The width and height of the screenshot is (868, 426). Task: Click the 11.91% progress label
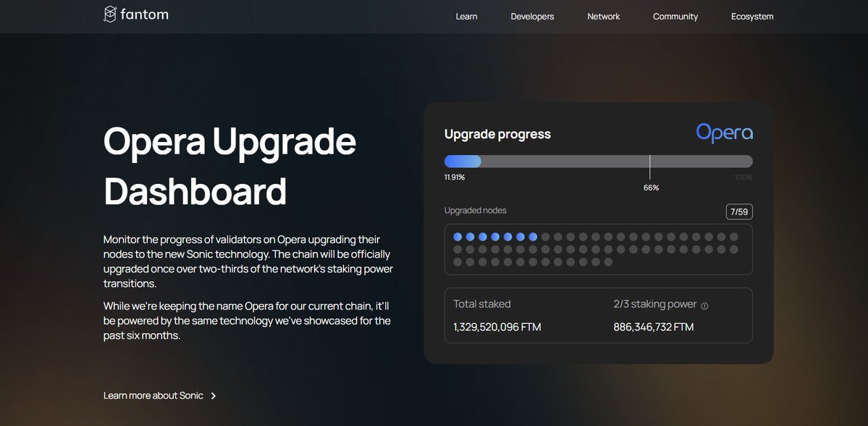[454, 177]
